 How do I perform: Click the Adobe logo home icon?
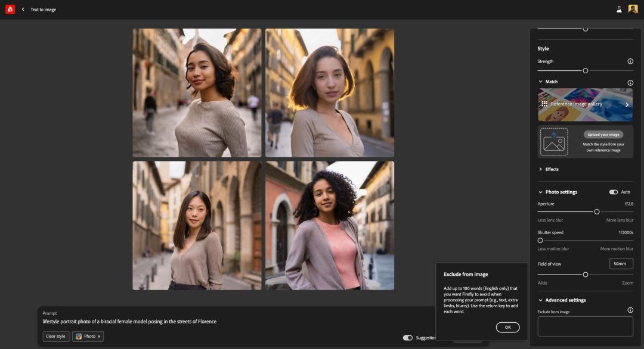pyautogui.click(x=10, y=9)
